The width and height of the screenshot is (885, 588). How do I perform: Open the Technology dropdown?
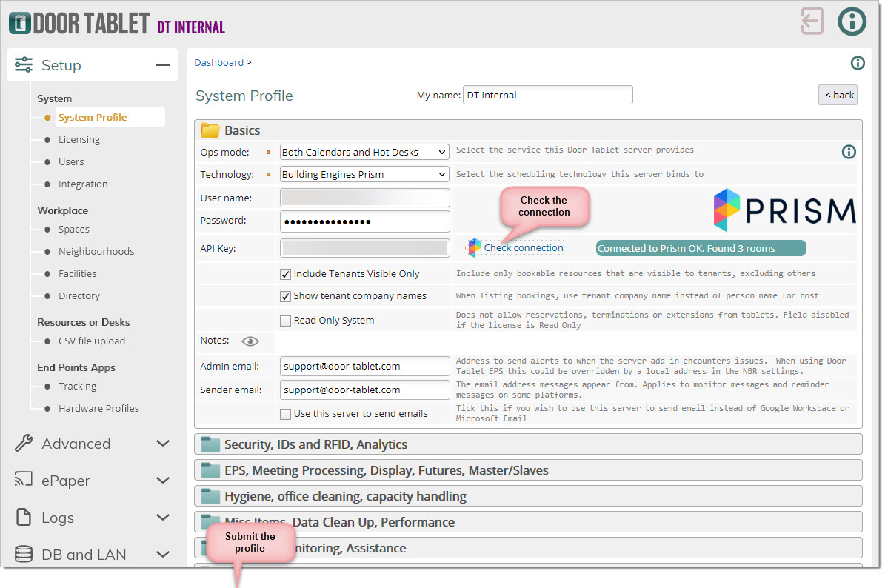coord(364,175)
